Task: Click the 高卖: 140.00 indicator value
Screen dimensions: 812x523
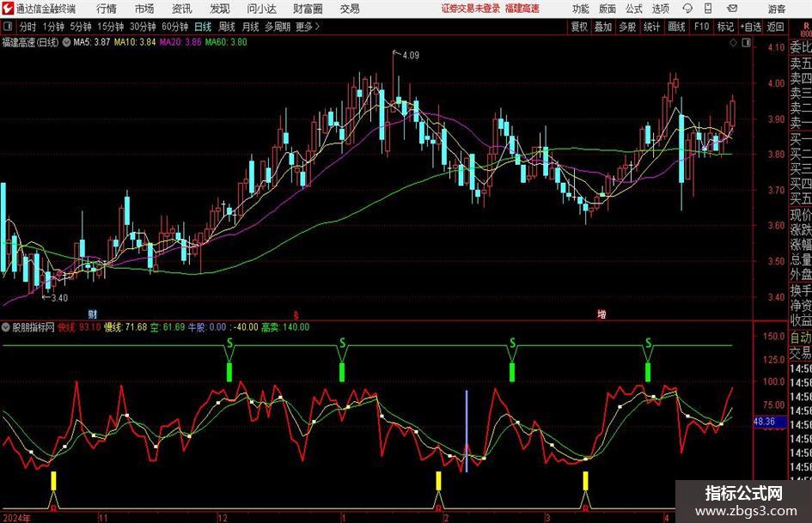Action: click(285, 327)
